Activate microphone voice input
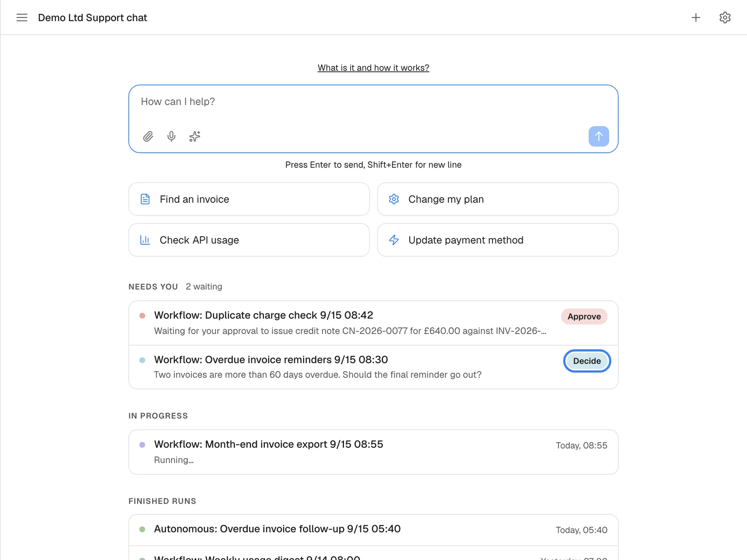 click(x=171, y=136)
